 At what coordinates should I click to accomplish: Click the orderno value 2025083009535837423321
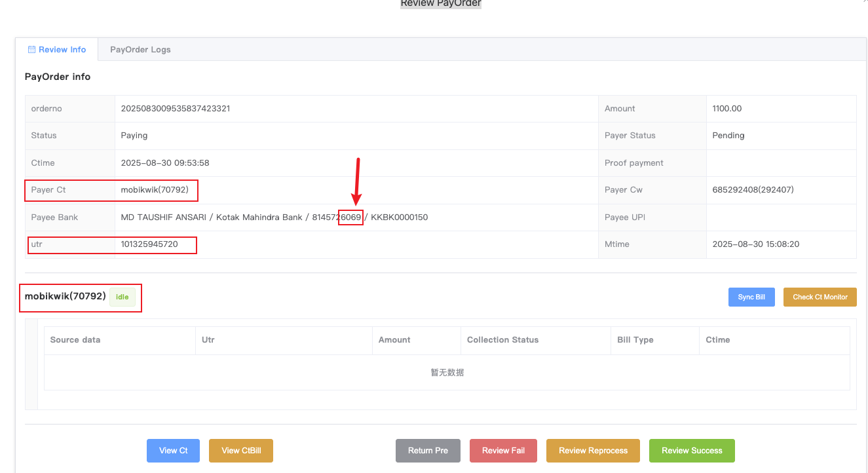[x=176, y=109]
